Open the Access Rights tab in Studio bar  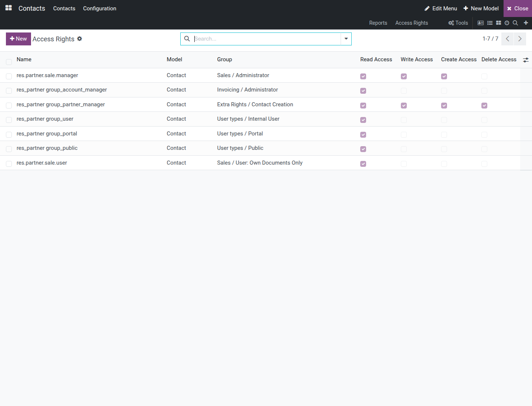click(412, 23)
